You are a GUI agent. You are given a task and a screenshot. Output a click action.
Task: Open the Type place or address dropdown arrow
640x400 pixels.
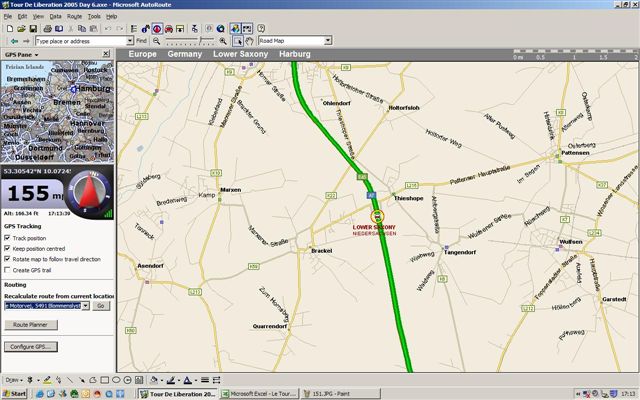pyautogui.click(x=130, y=41)
